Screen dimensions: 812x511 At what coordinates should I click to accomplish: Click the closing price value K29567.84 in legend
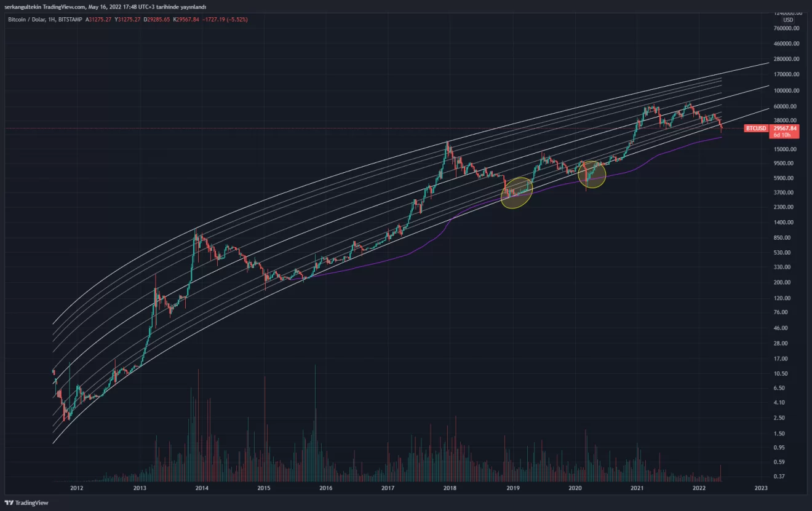pos(187,20)
